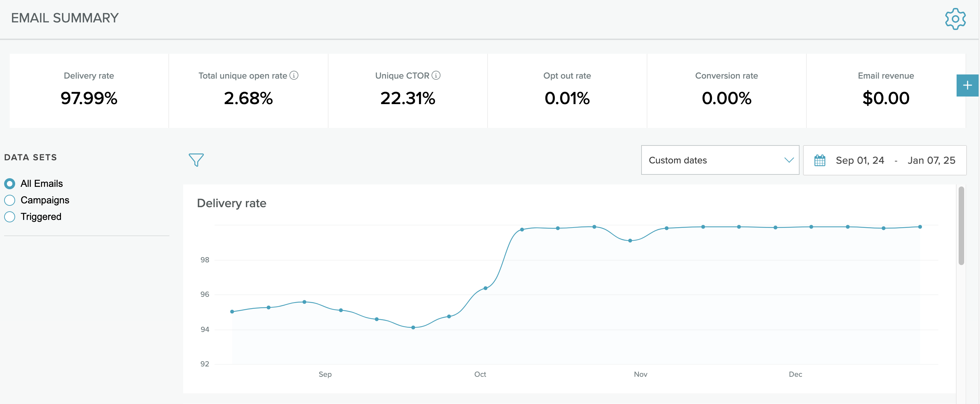Click the plus add metric button
This screenshot has height=404, width=980.
click(967, 85)
